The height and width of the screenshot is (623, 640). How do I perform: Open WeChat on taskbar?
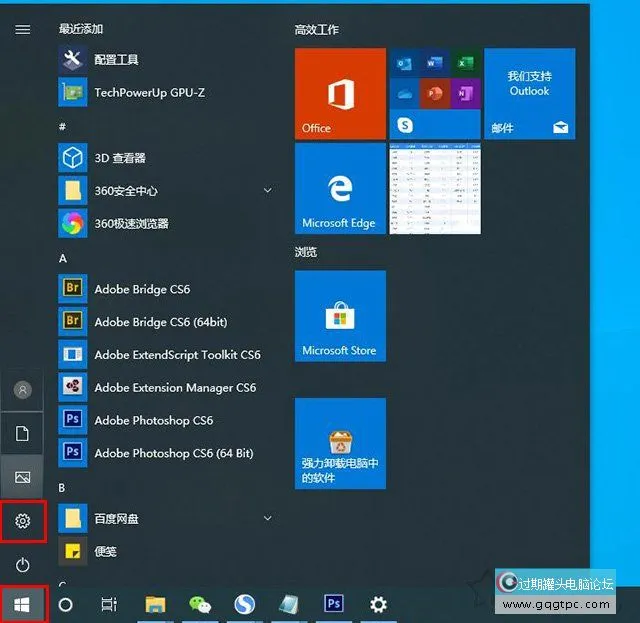200,605
